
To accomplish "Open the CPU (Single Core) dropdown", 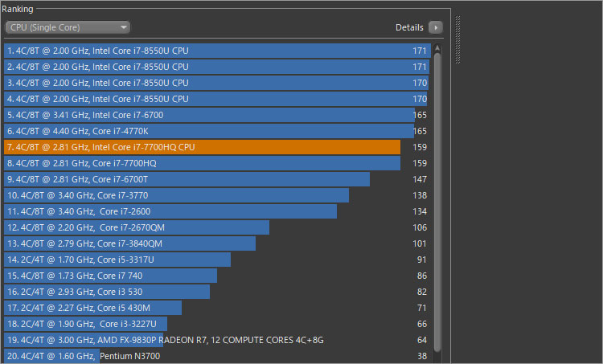I will pos(68,27).
